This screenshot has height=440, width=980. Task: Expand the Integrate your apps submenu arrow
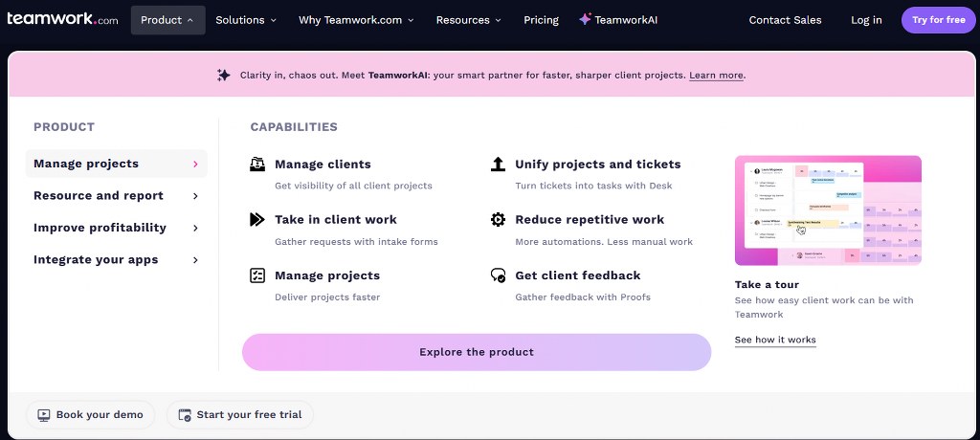tap(195, 259)
